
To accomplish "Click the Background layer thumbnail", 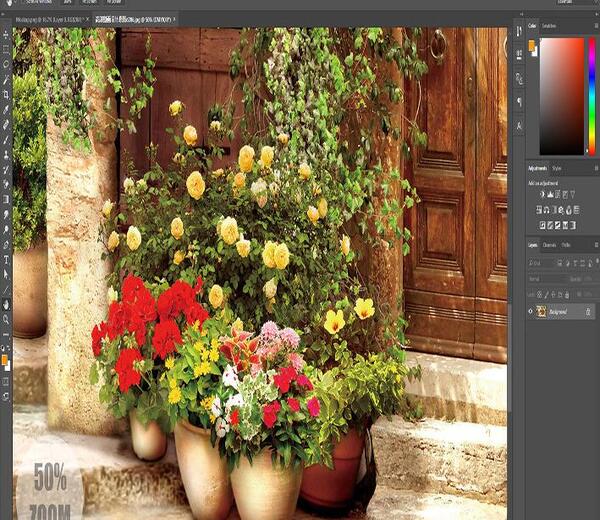I will (x=541, y=311).
